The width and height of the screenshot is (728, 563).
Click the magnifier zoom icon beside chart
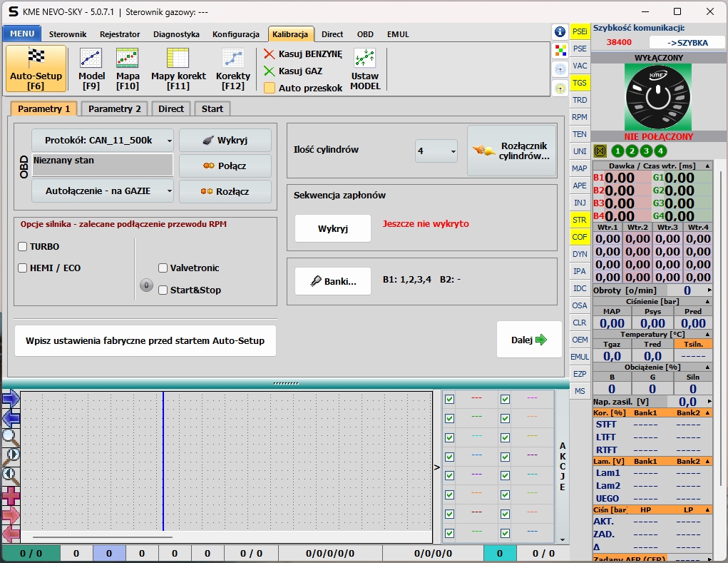click(x=11, y=436)
